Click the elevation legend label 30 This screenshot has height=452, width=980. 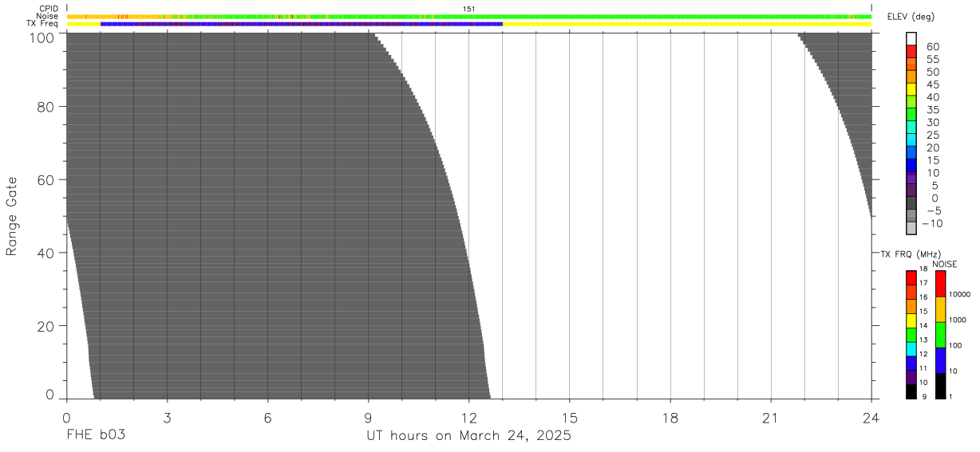click(x=933, y=122)
